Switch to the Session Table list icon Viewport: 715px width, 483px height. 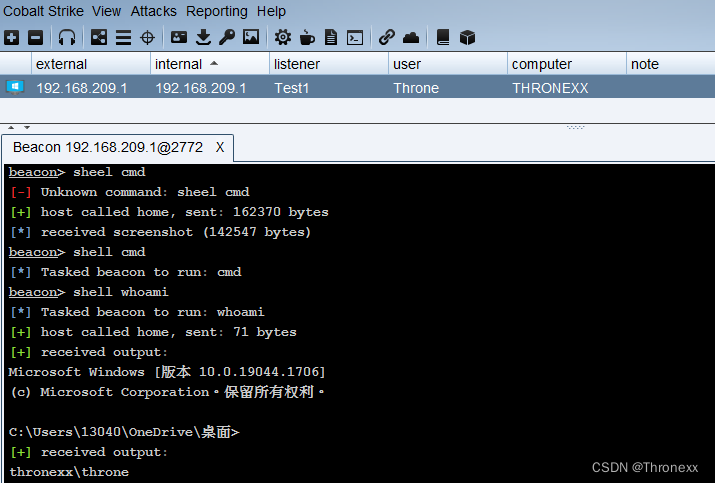point(123,37)
